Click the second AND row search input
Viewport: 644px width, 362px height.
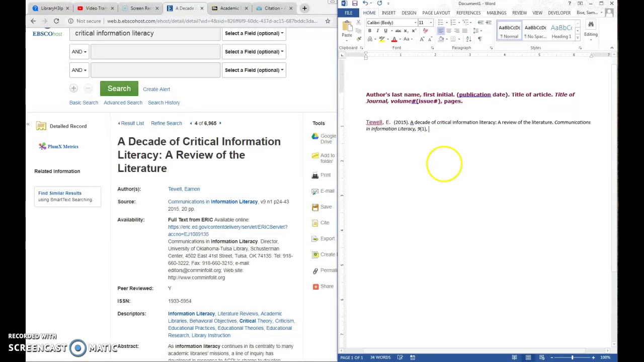155,70
